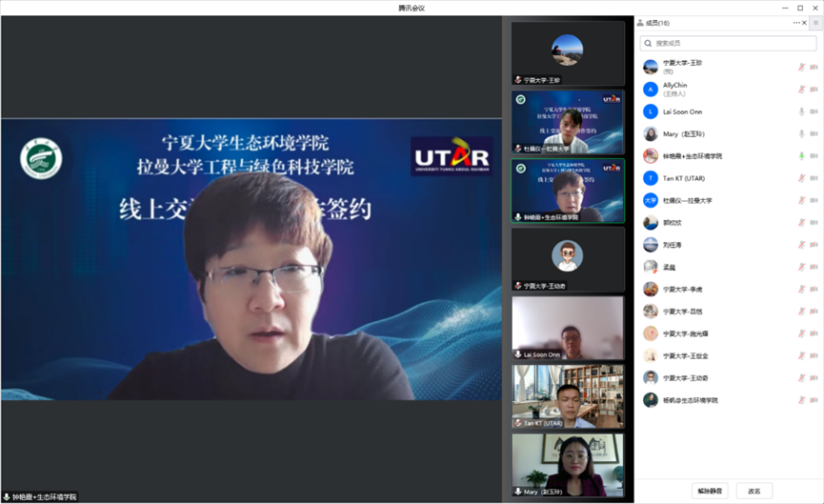Click Lai Soon Onn's blue avatar
824x504 pixels.
click(x=651, y=111)
